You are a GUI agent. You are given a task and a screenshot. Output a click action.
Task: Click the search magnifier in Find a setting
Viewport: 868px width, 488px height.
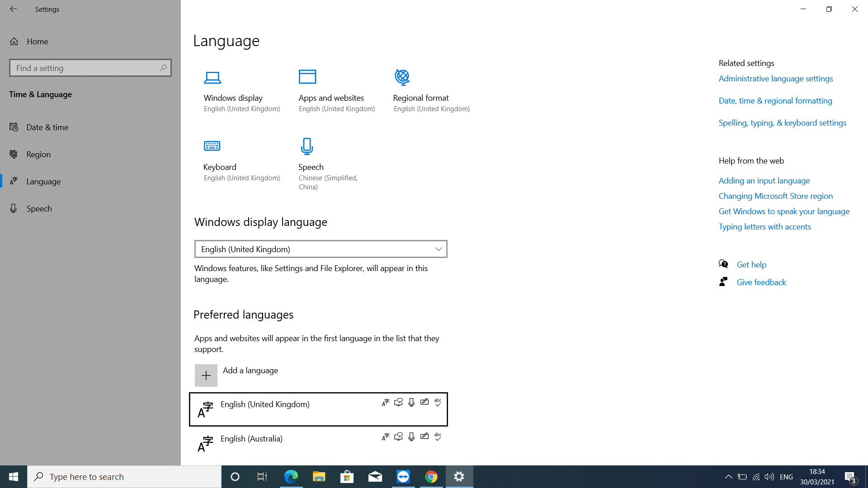click(163, 68)
